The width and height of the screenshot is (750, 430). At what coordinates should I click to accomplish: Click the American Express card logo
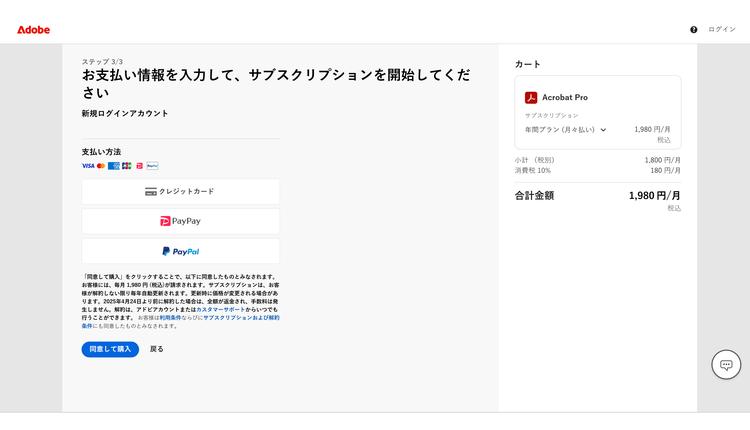[114, 166]
